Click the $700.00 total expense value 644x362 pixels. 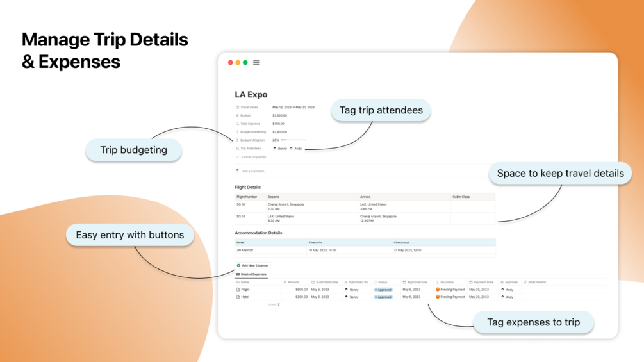(x=278, y=124)
